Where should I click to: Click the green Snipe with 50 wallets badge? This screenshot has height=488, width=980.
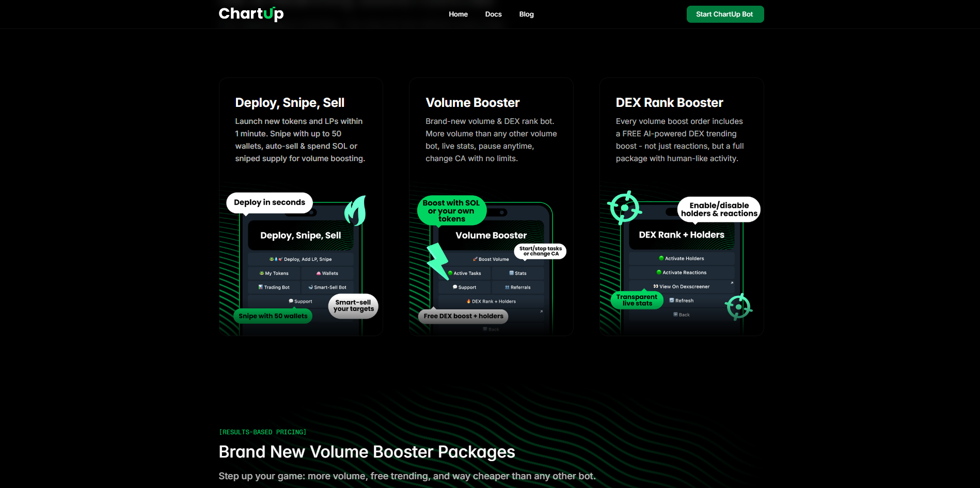(x=273, y=316)
